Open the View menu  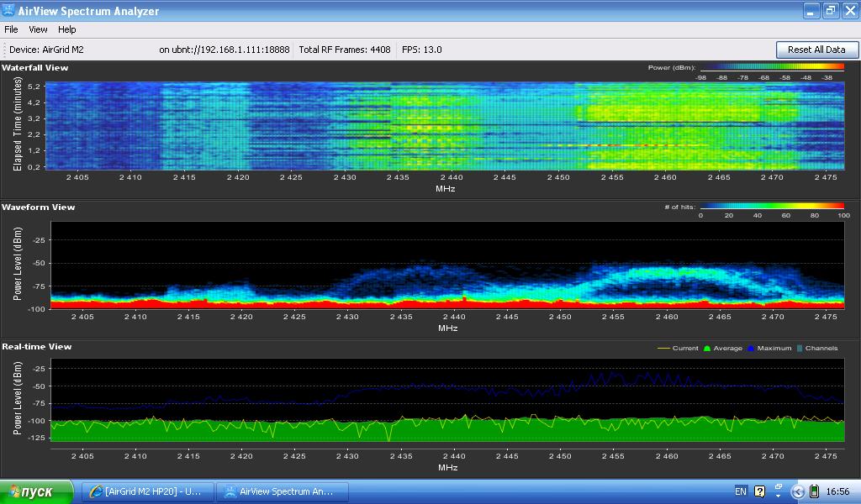coord(38,29)
